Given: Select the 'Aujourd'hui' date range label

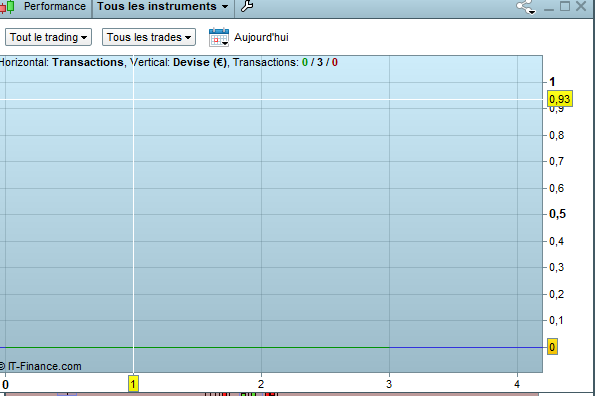Looking at the screenshot, I should click(x=261, y=37).
